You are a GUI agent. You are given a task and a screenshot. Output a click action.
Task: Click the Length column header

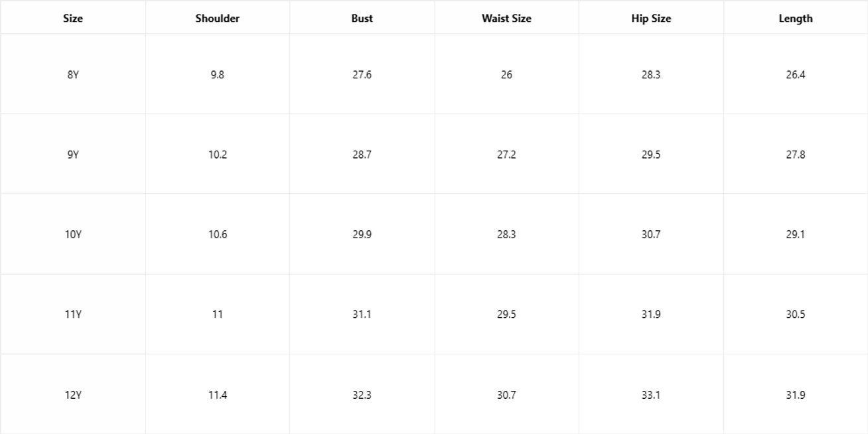click(x=795, y=19)
